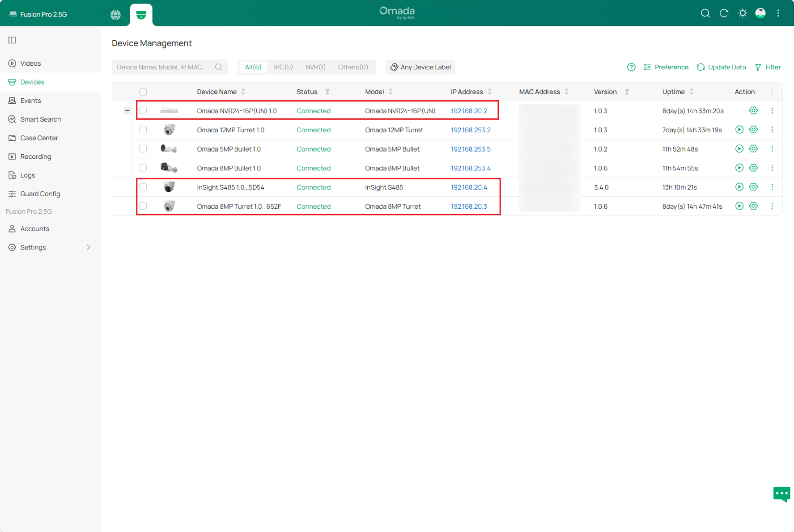Open settings gear for Omada 5MP Bullet

(x=753, y=149)
